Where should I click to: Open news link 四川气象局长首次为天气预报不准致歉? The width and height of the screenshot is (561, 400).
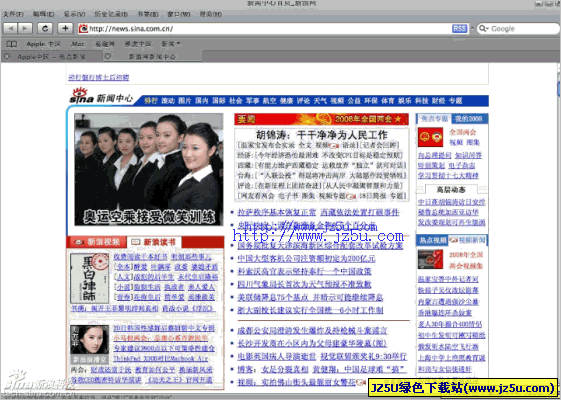[x=304, y=284]
